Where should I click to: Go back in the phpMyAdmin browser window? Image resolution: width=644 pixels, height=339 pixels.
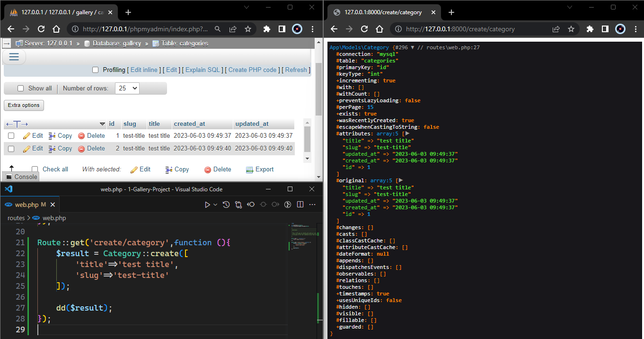tap(11, 29)
